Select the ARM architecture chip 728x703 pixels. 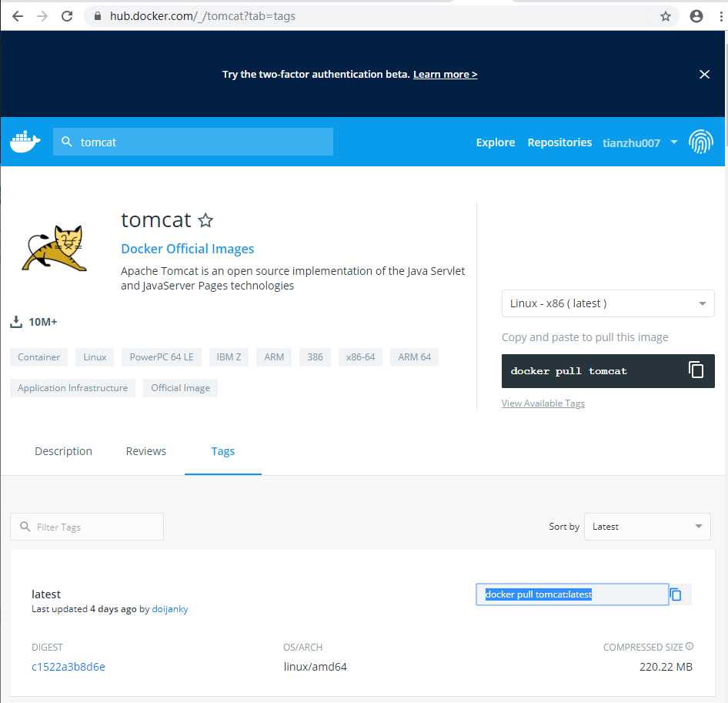(273, 357)
